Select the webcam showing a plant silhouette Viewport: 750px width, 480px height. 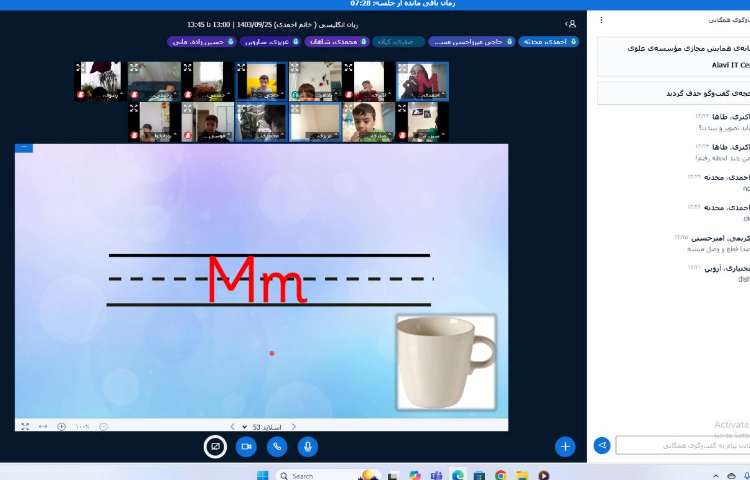click(x=100, y=81)
